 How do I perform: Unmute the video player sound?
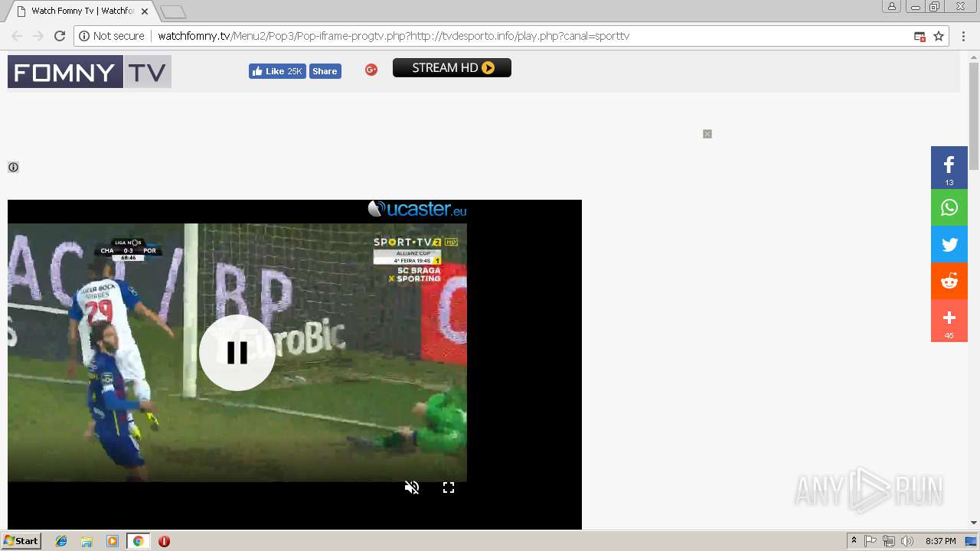[x=412, y=487]
